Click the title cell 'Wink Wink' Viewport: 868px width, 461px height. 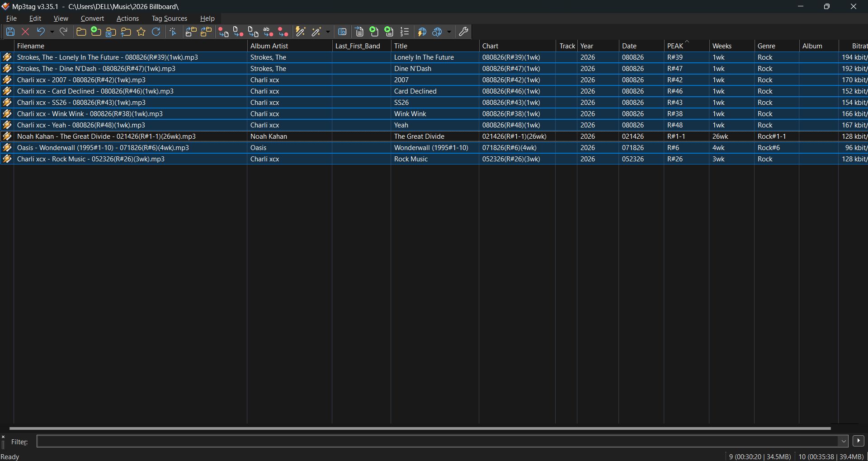(410, 114)
